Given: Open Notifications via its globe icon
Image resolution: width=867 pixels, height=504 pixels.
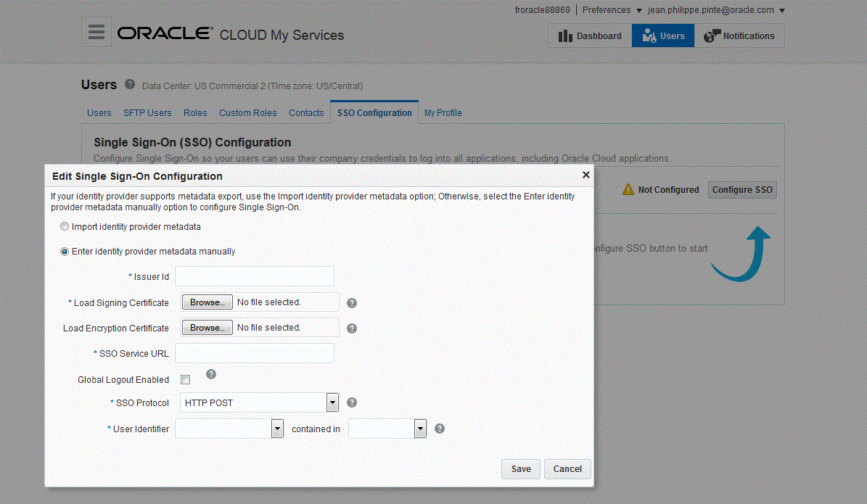Looking at the screenshot, I should coord(710,35).
